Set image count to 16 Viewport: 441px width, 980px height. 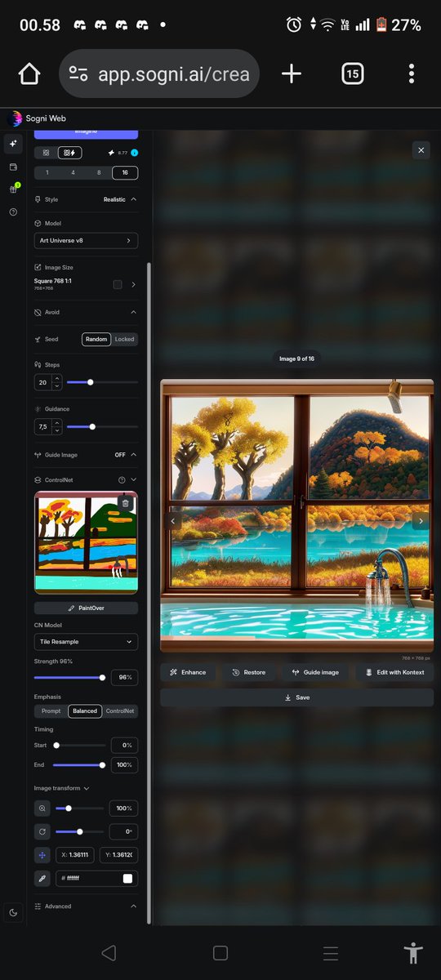(x=125, y=172)
